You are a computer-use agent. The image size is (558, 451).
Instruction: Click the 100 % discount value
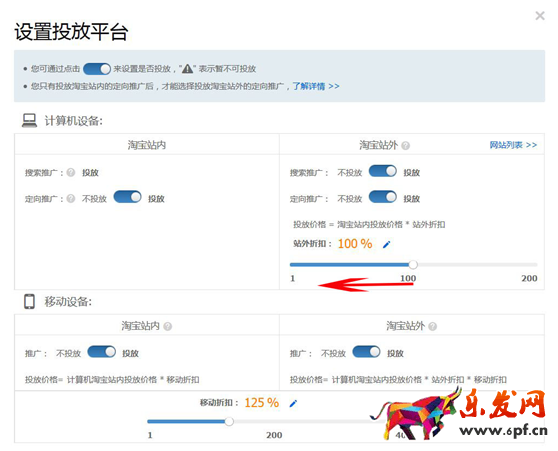pyautogui.click(x=355, y=244)
